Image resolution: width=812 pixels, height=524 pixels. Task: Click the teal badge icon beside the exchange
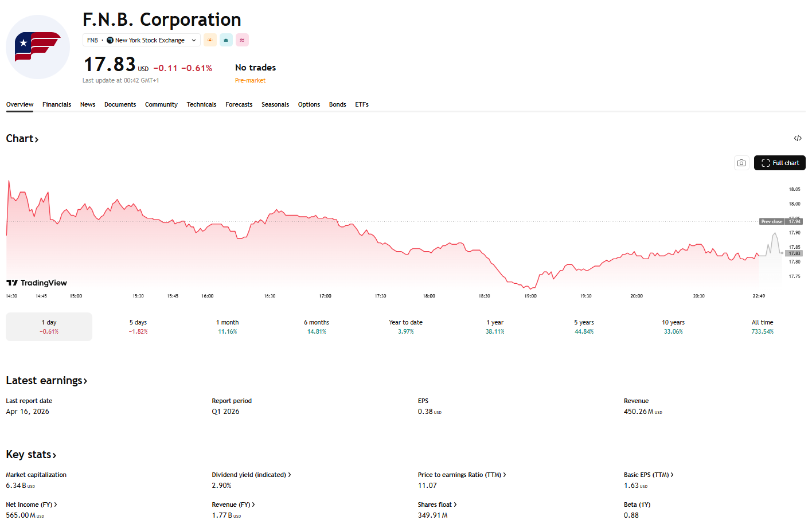coord(226,40)
